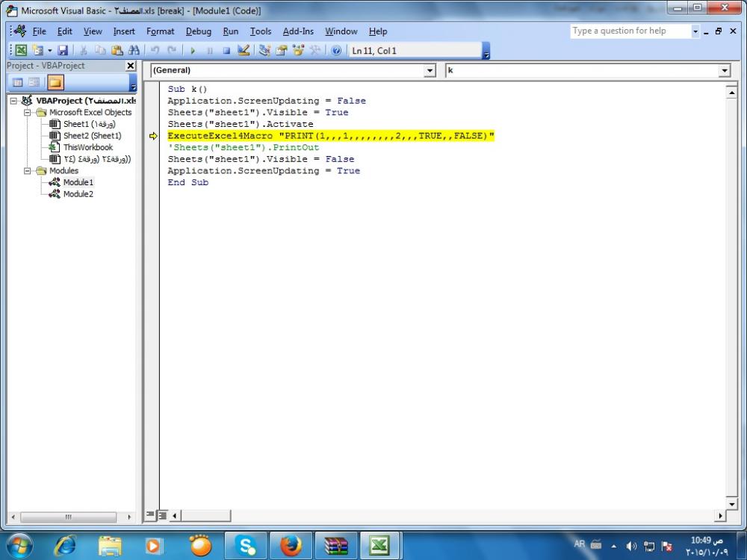Open the Insert UserForm dropdown arrow
Viewport: 747px width, 560px height.
[49, 50]
